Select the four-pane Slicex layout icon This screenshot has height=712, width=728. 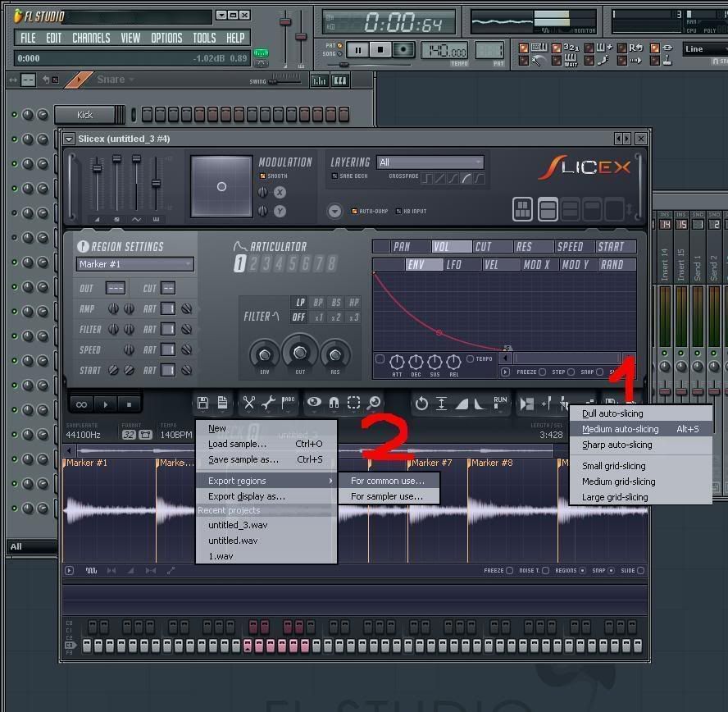[522, 209]
